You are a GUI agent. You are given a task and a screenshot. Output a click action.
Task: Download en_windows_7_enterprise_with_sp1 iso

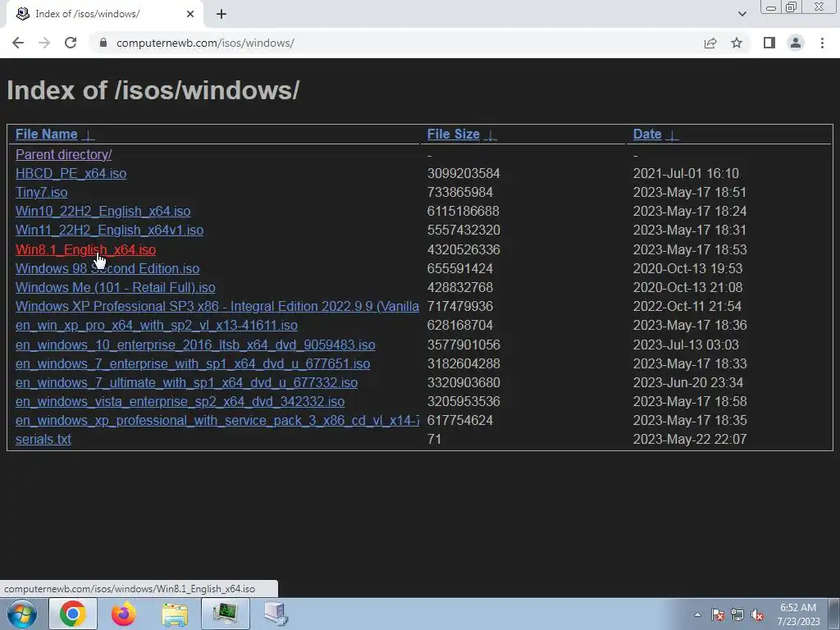pos(193,363)
